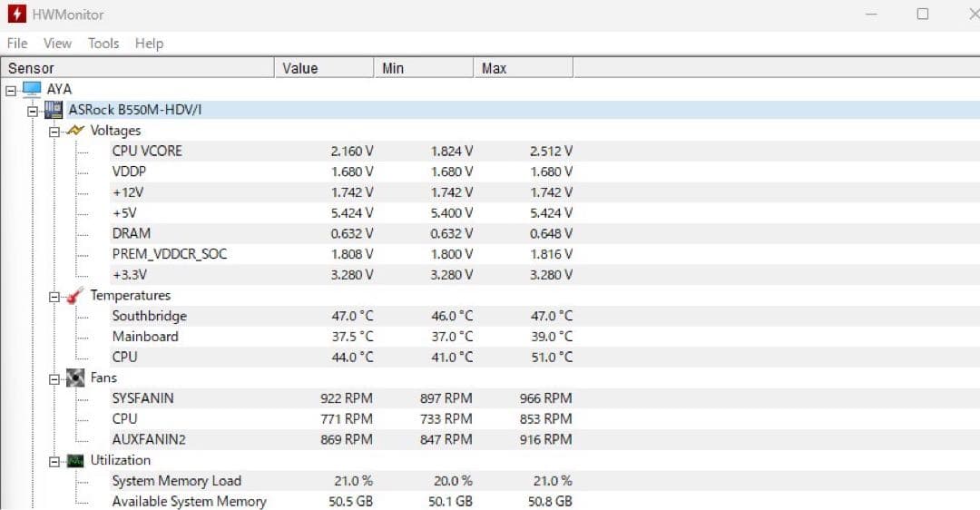Screen dimensions: 980x510
Task: Open the Help menu
Action: click(x=150, y=44)
